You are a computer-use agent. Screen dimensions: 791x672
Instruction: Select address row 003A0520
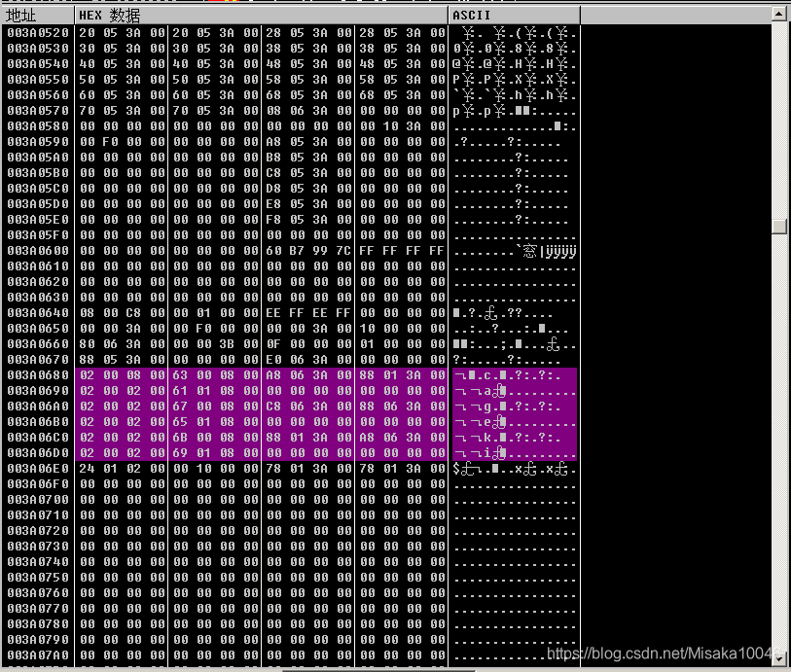point(38,33)
